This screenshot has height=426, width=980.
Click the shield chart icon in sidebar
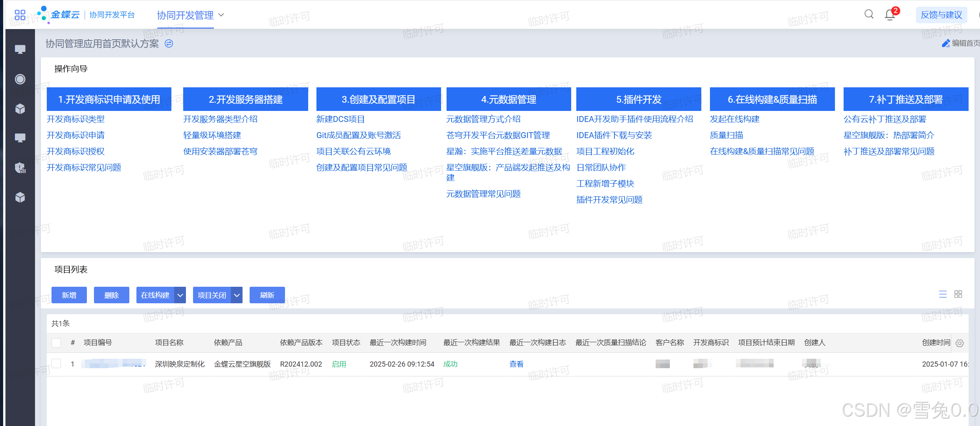tap(20, 168)
